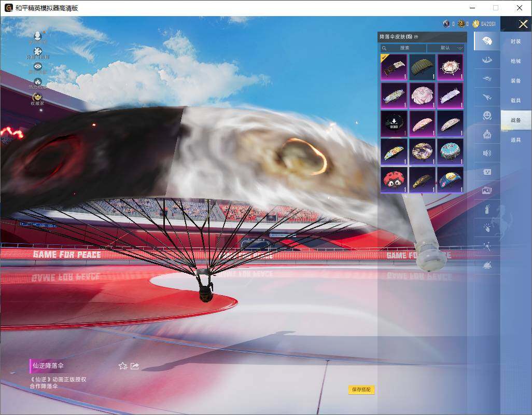The height and width of the screenshot is (415, 532).
Task: Click the gold emblem currency icon
Action: click(461, 23)
